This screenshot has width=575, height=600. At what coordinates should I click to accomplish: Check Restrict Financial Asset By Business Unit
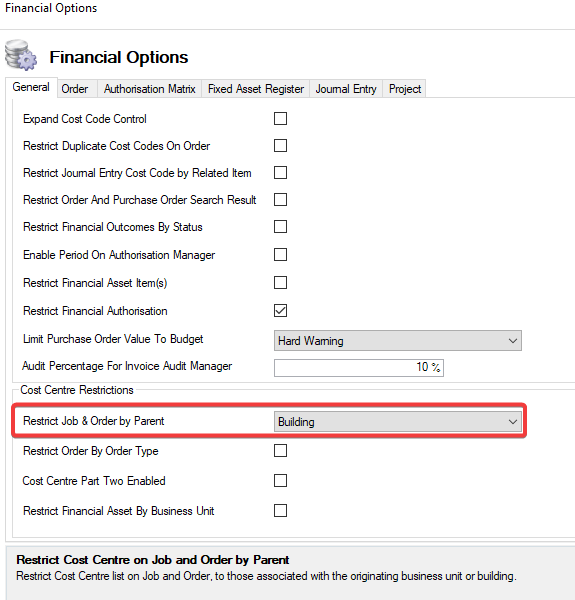coord(280,510)
